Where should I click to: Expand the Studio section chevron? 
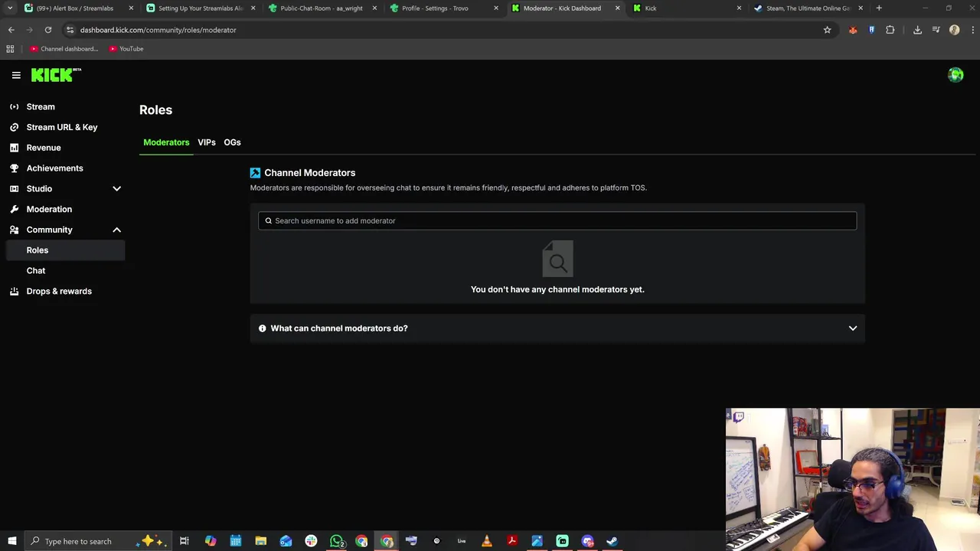tap(116, 188)
